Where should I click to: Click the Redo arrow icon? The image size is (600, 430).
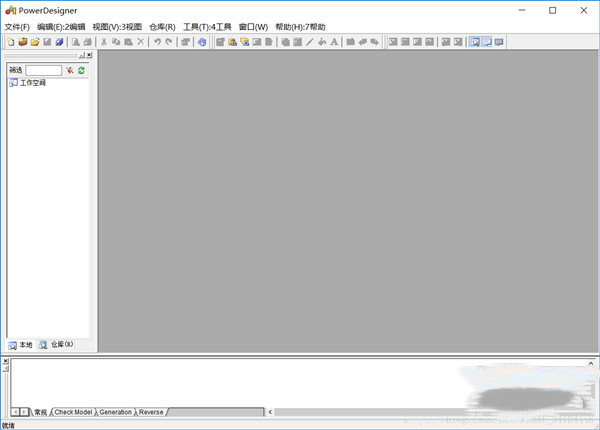(x=169, y=42)
